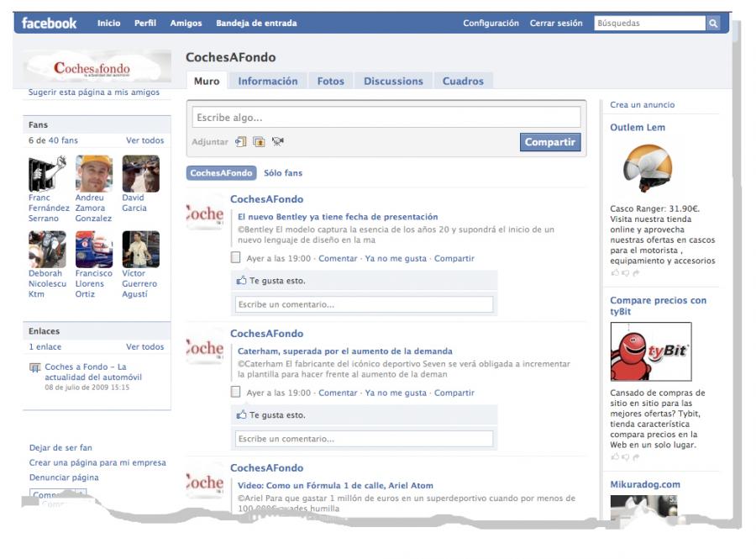Image resolution: width=756 pixels, height=559 pixels.
Task: Click the attach video camera icon
Action: (x=278, y=142)
